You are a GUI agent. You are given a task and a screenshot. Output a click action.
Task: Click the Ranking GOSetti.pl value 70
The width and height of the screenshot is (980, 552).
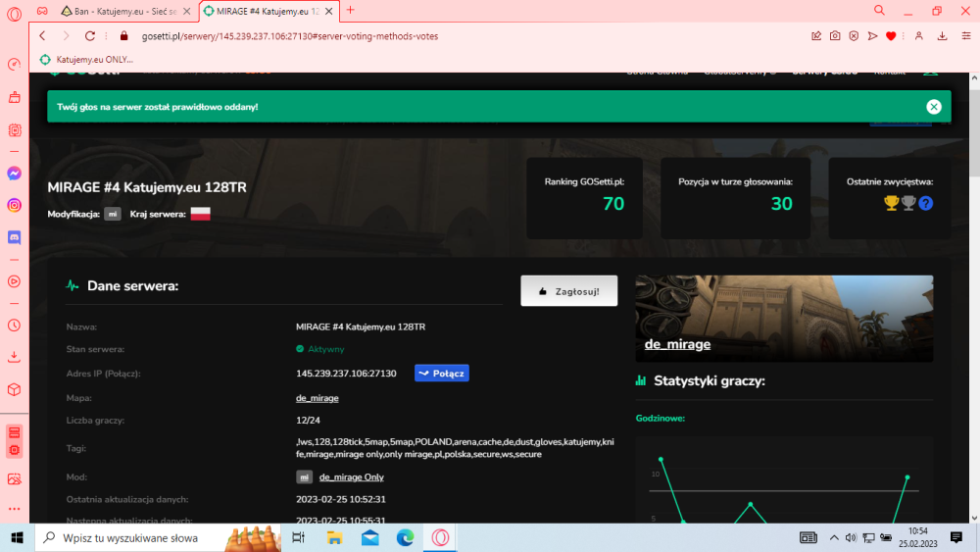coord(613,204)
